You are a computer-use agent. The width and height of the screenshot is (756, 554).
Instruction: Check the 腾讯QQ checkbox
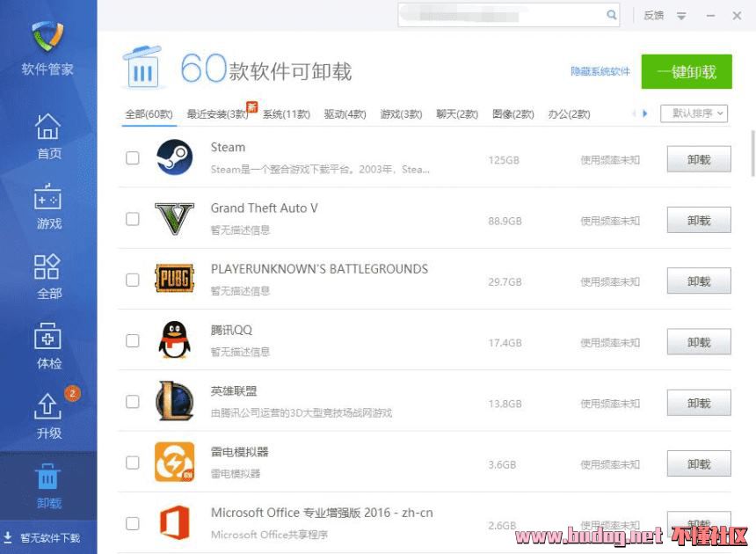[133, 341]
